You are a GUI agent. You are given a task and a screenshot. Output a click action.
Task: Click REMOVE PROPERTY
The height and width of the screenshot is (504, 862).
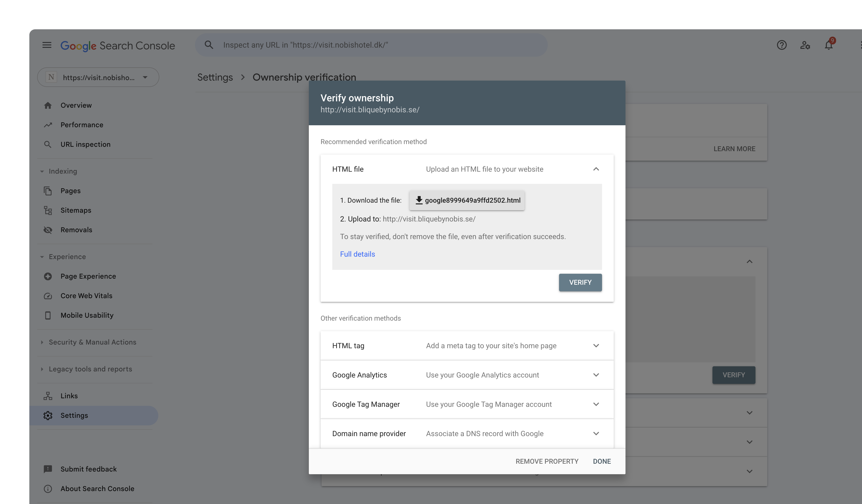547,461
